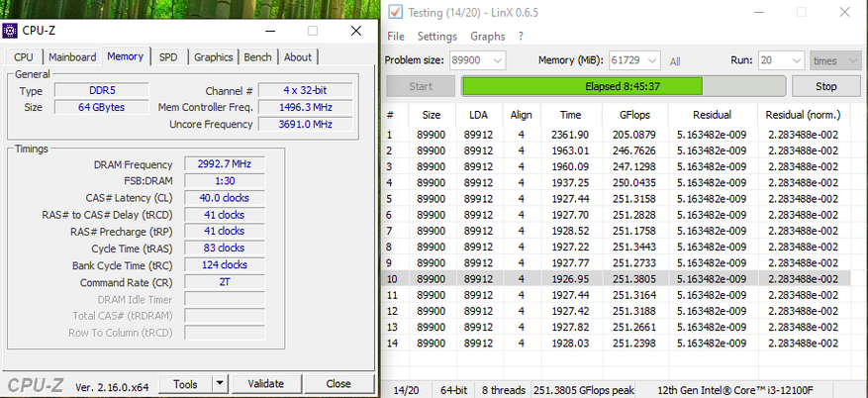The height and width of the screenshot is (398, 868).
Task: Click the LinX title bar checkmark icon
Action: (x=396, y=12)
